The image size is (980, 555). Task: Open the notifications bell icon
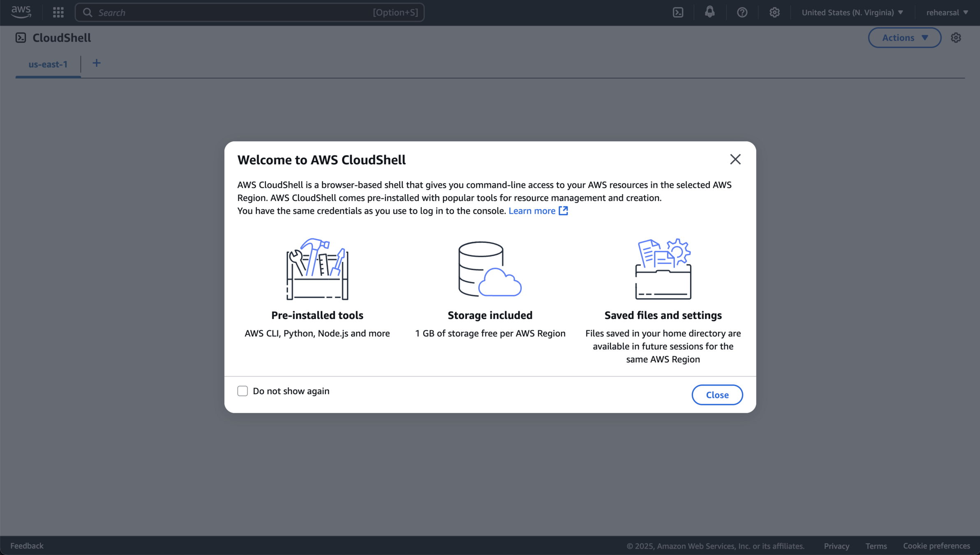tap(709, 12)
